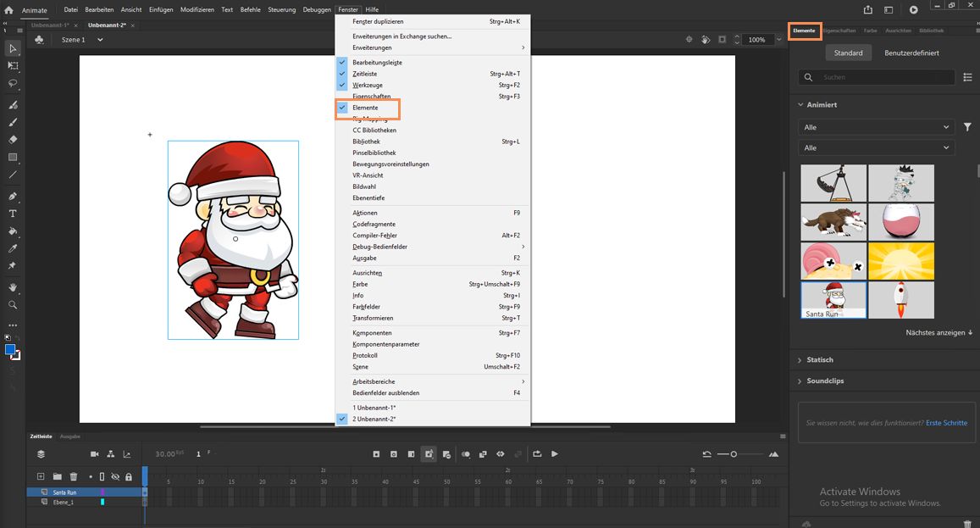The width and height of the screenshot is (980, 528).
Task: Expand the Statisch section
Action: (800, 359)
